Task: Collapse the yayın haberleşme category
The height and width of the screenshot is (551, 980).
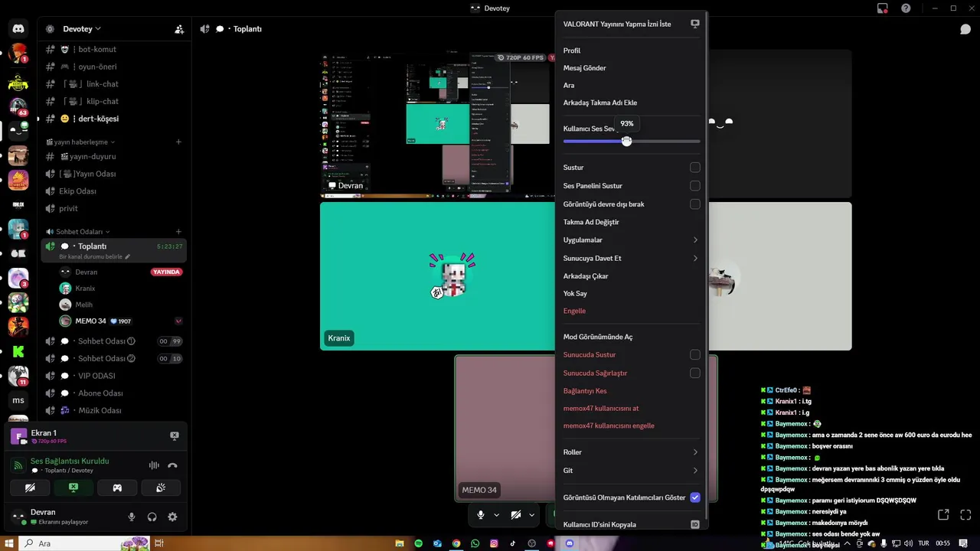Action: tap(80, 142)
